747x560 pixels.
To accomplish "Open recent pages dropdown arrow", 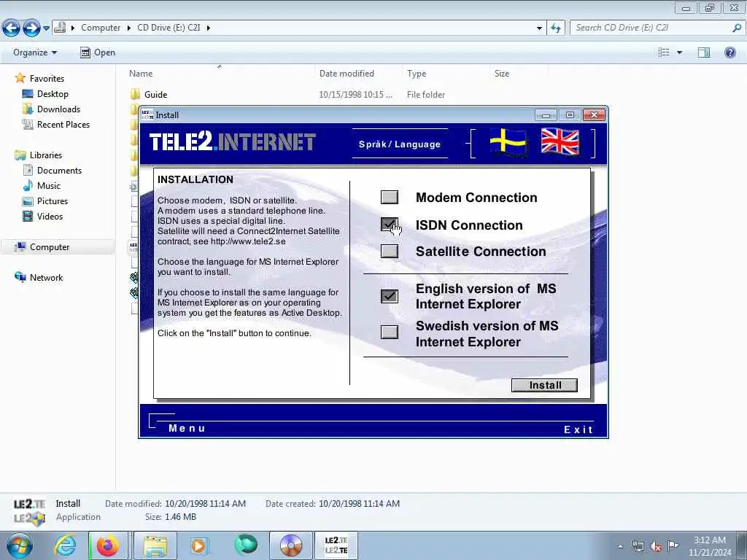I will (x=46, y=28).
